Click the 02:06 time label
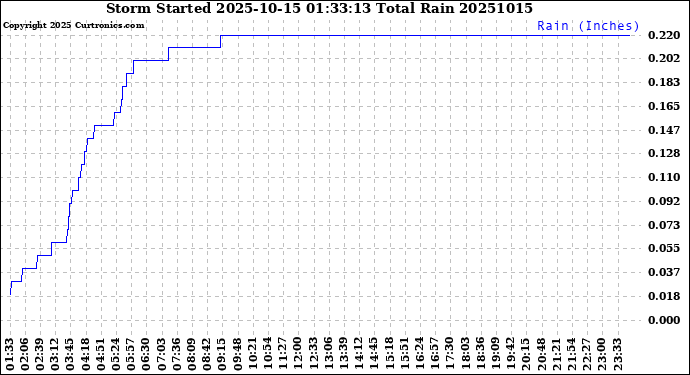690x375 pixels. click(26, 355)
